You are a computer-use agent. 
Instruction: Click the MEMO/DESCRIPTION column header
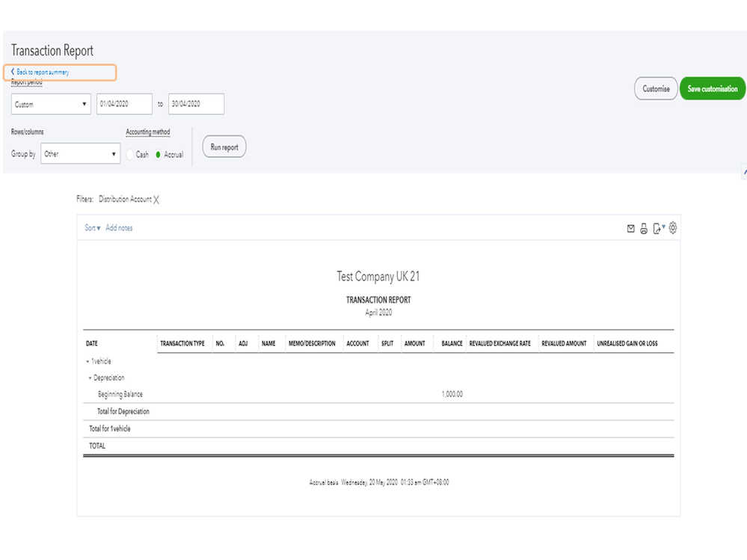(x=312, y=343)
